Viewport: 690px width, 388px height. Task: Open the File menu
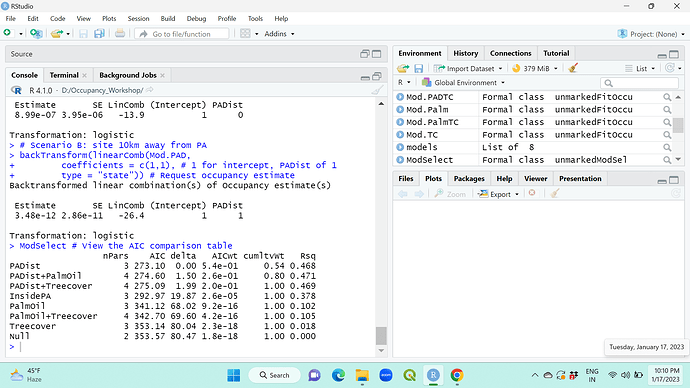tap(11, 18)
